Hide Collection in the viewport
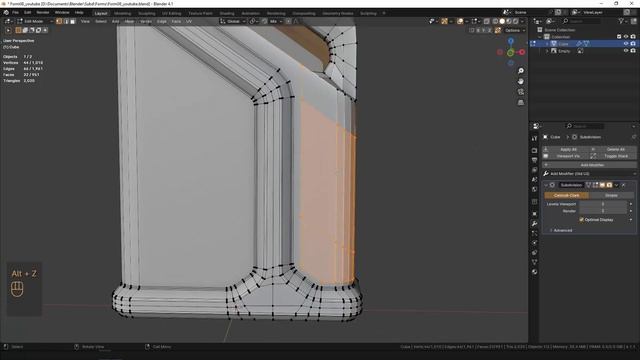 626,37
